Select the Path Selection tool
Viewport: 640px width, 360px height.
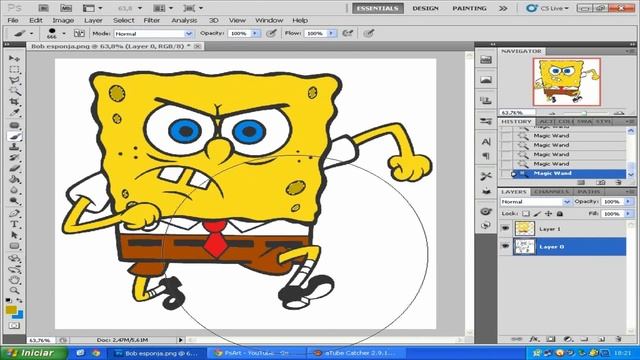[x=14, y=235]
